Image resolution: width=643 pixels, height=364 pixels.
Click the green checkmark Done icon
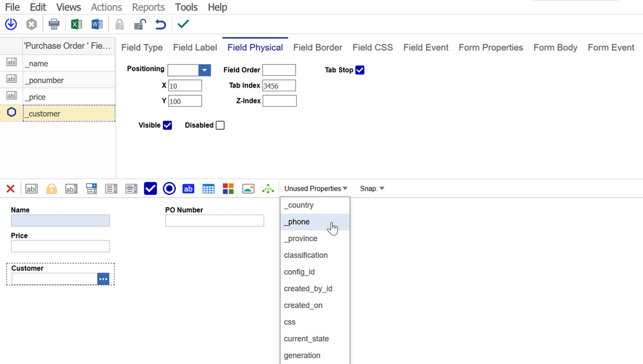click(183, 24)
